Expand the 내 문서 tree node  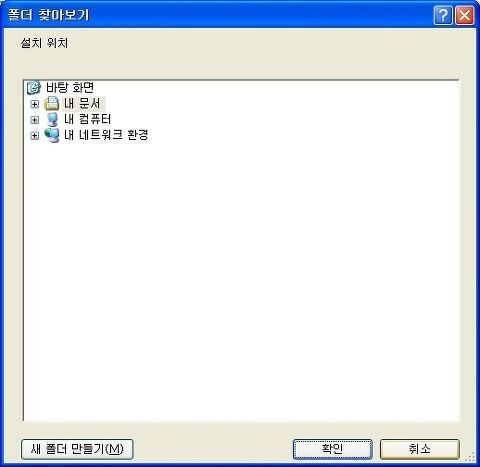[34, 104]
